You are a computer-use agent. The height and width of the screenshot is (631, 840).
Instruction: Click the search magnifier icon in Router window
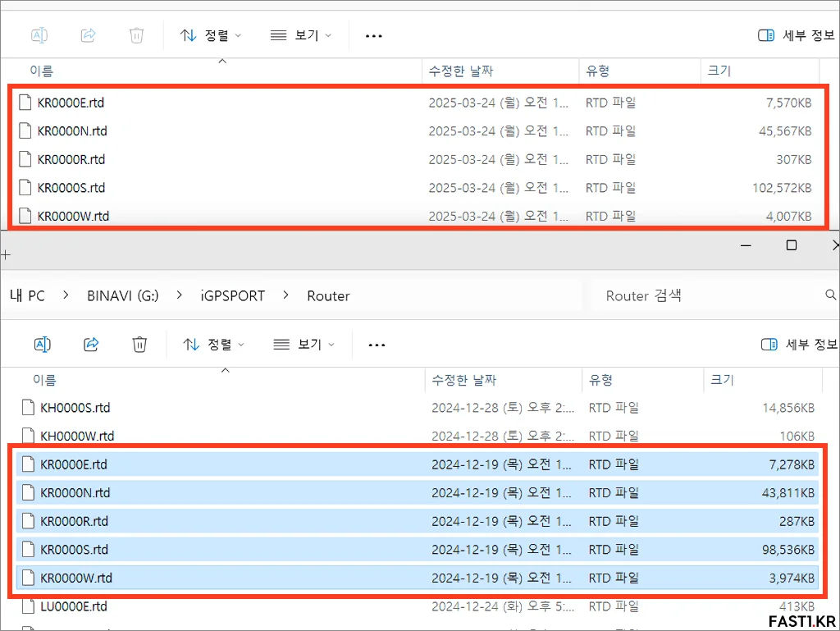tap(830, 295)
